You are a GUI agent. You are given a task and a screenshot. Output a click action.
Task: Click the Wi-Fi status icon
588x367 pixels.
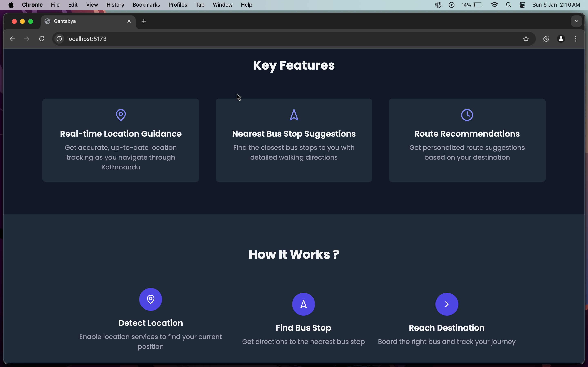[x=494, y=5]
